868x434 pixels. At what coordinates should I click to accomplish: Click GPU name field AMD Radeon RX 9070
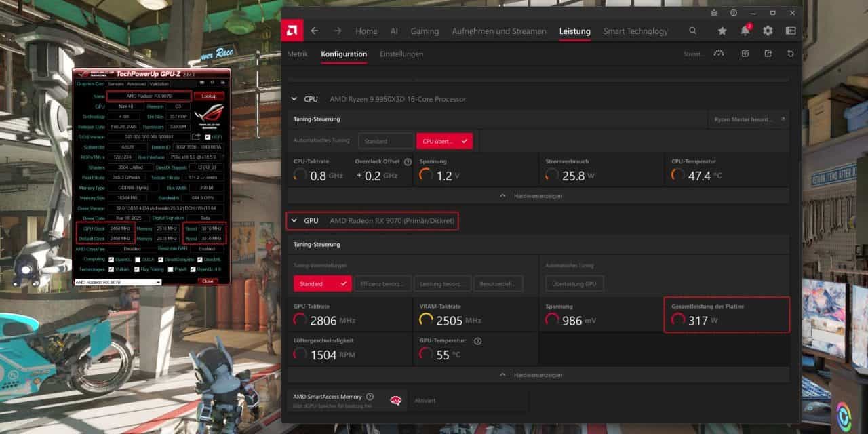coord(149,96)
